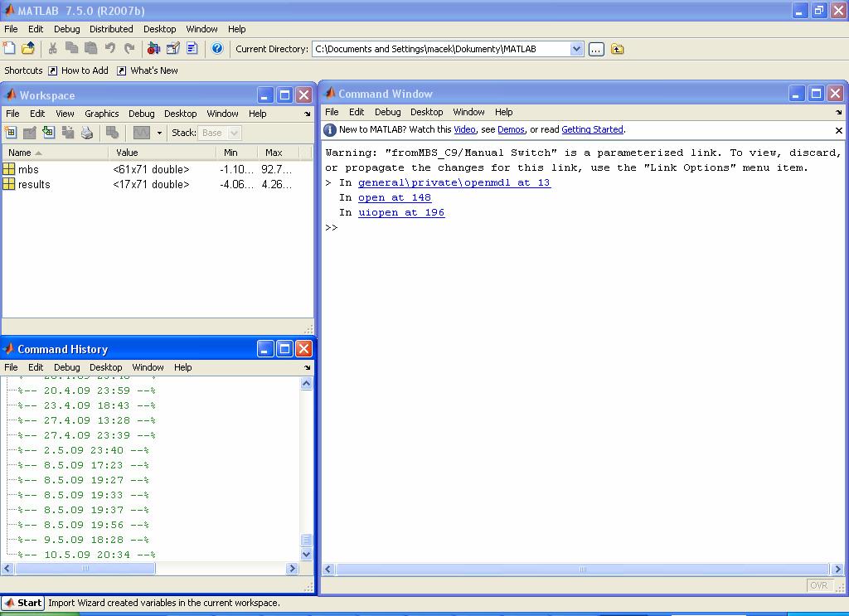Open the plot type dropdown arrow in Workspace

coord(159,133)
